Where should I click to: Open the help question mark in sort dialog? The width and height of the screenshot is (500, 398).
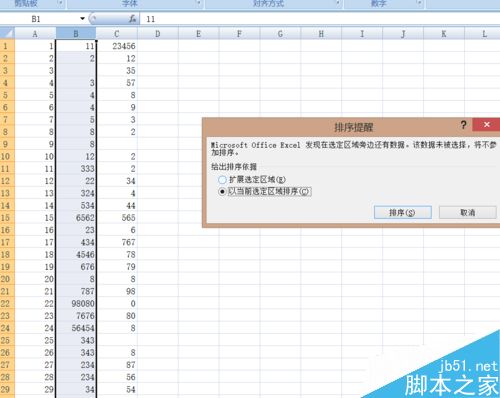click(x=463, y=125)
